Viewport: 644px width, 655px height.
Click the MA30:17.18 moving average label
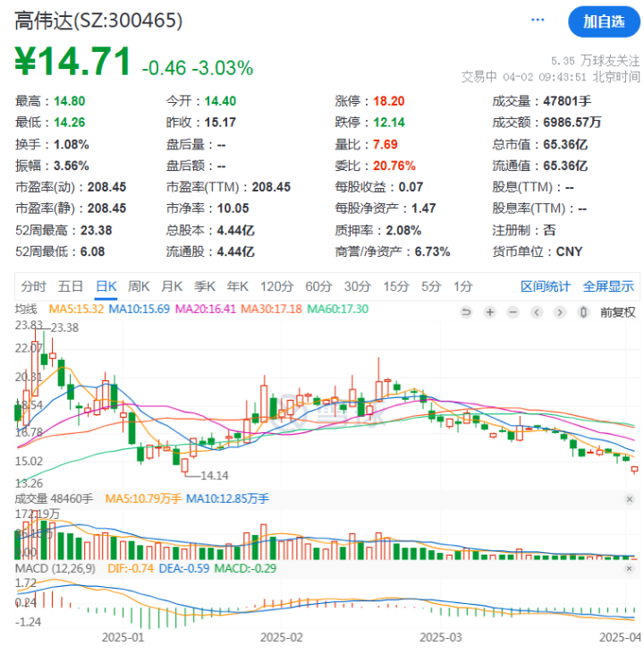[271, 309]
